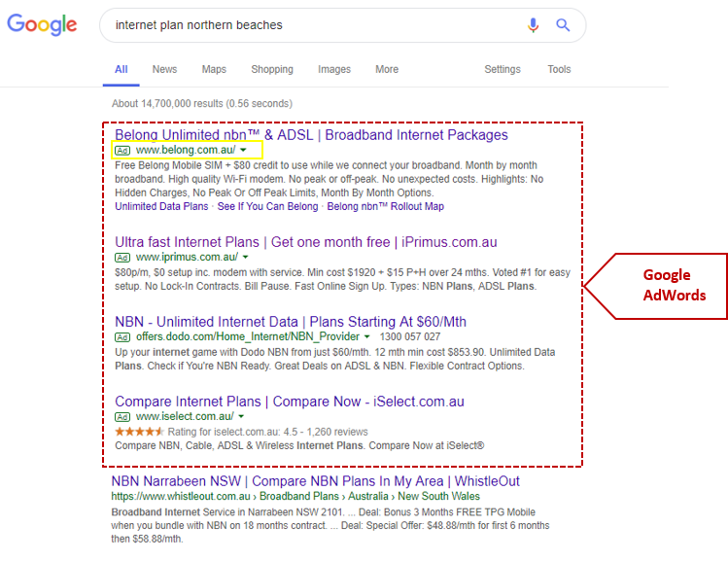Click the Google logo

click(42, 24)
